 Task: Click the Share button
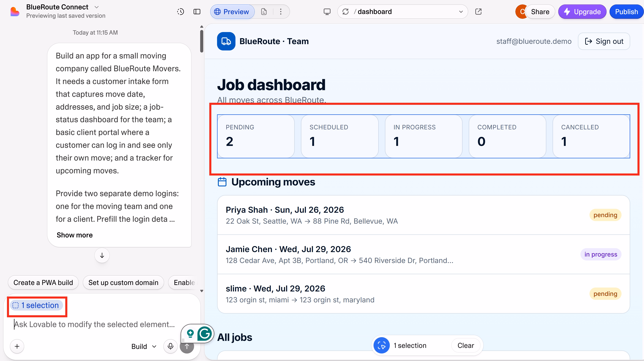[540, 12]
